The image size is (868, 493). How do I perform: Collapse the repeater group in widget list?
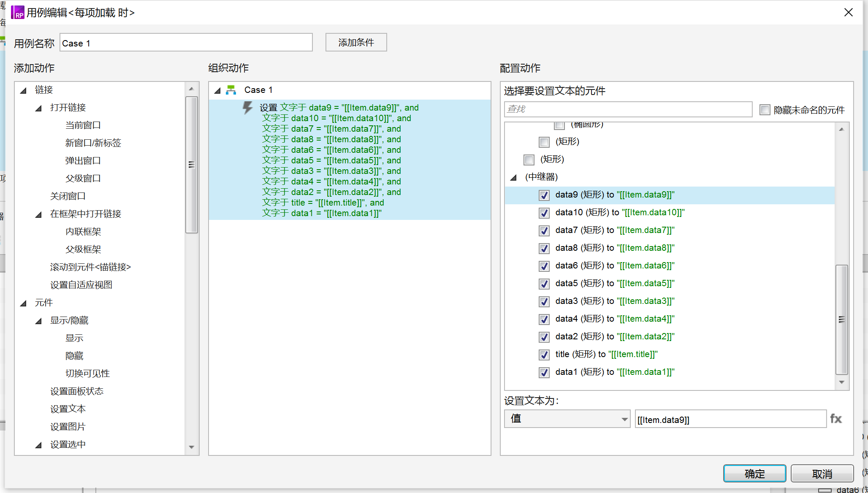pyautogui.click(x=513, y=177)
